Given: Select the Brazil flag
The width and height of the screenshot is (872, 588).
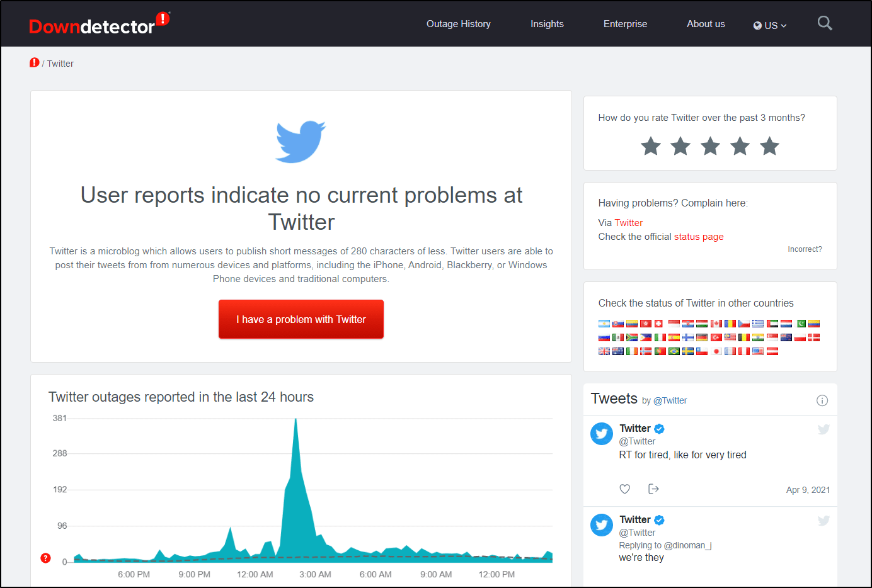Looking at the screenshot, I should click(x=674, y=351).
